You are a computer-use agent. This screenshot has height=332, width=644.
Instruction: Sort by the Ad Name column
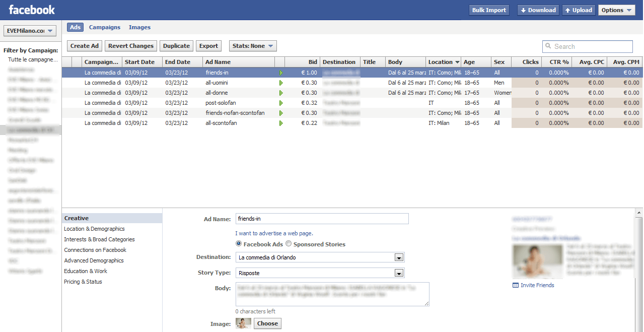tap(239, 62)
